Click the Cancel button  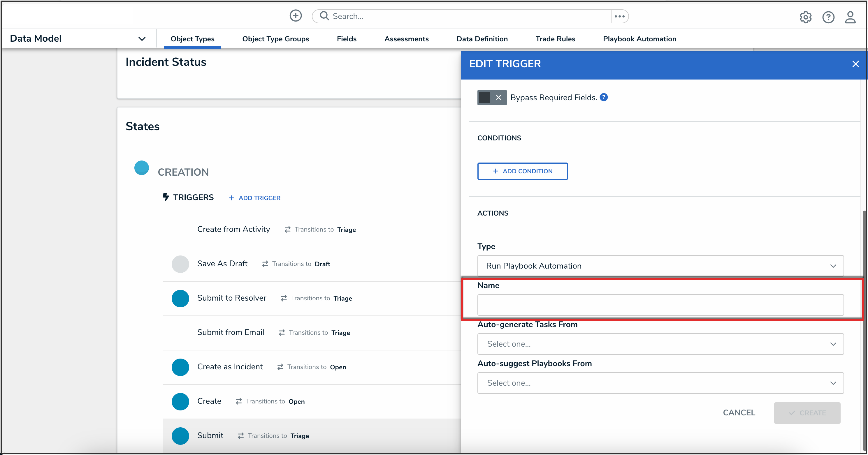coord(739,412)
